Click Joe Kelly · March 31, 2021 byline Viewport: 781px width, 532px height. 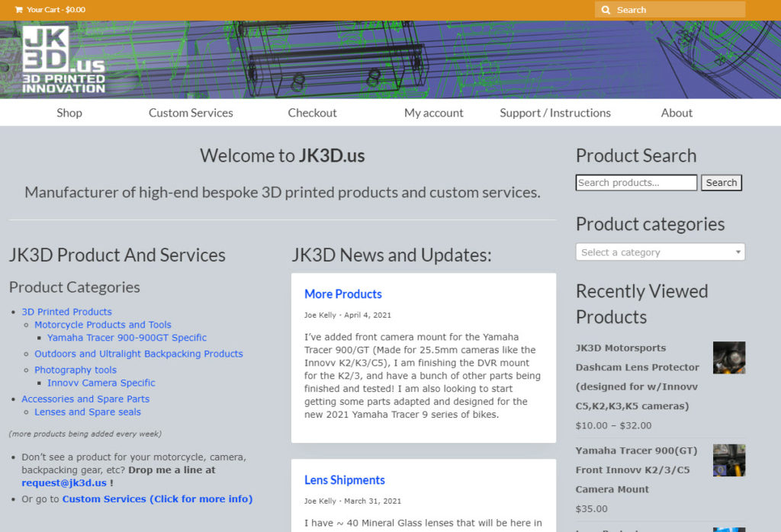click(x=352, y=502)
